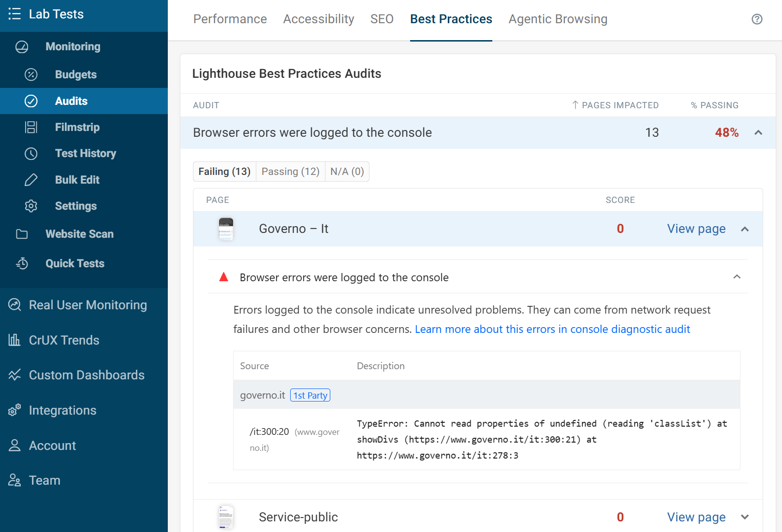The width and height of the screenshot is (782, 532).
Task: Click the Team people icon
Action: pos(15,480)
